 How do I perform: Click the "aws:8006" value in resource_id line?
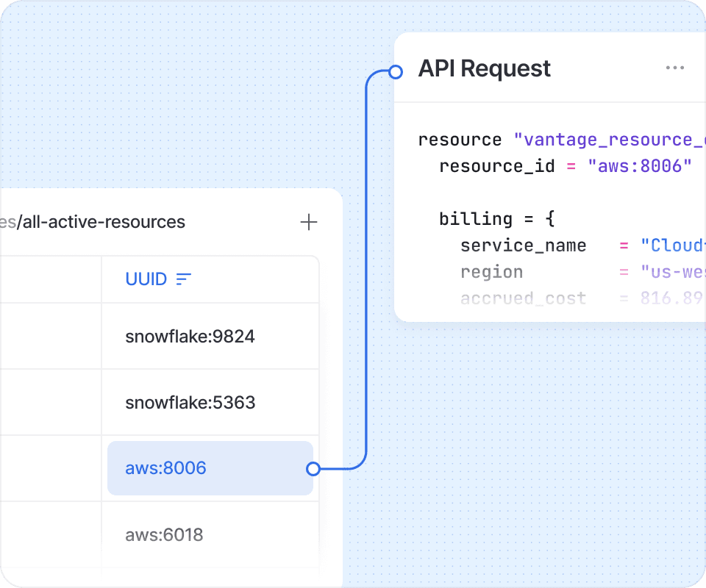tap(640, 166)
